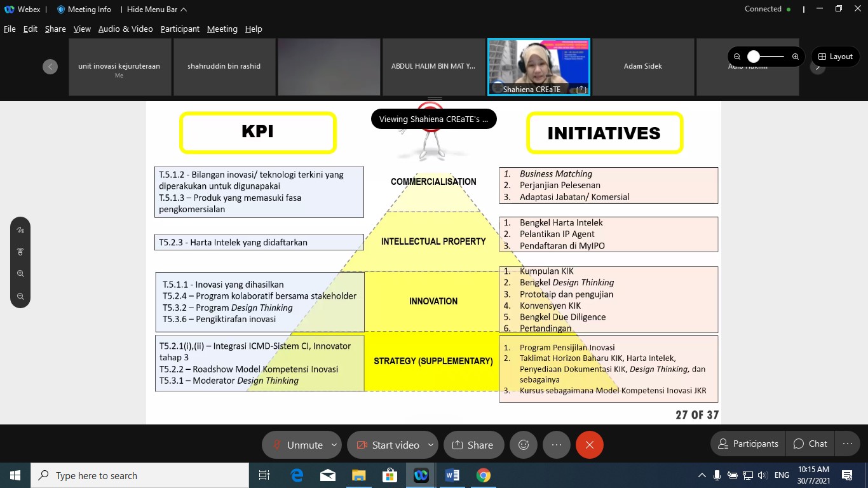Select Adam Sidek video tile
868x488 pixels.
(x=643, y=67)
